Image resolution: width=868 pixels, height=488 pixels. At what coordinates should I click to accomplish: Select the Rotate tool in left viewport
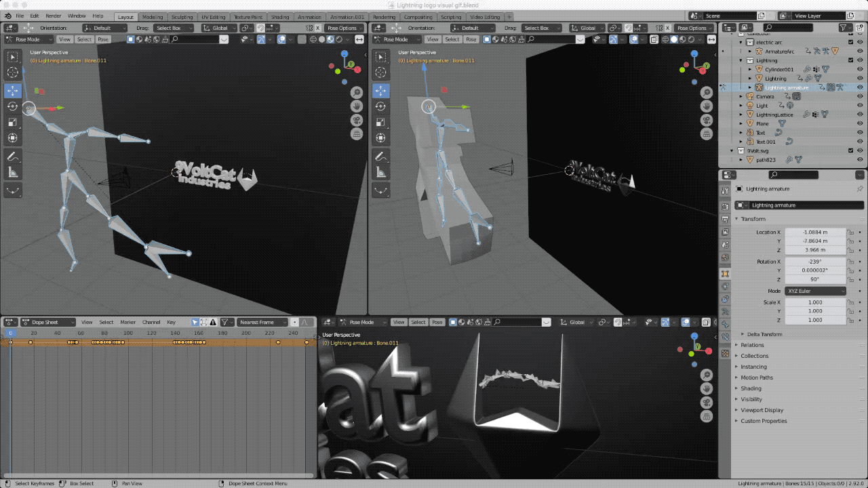click(13, 106)
